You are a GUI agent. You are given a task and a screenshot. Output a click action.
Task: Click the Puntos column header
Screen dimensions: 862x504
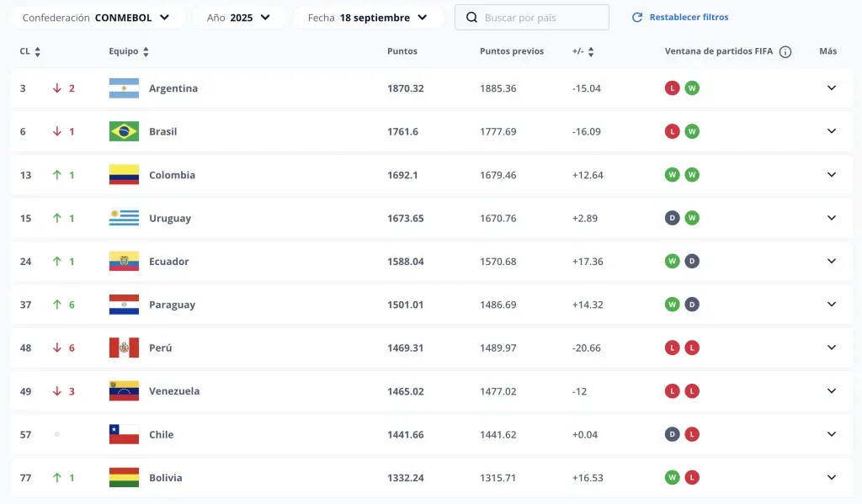click(402, 52)
